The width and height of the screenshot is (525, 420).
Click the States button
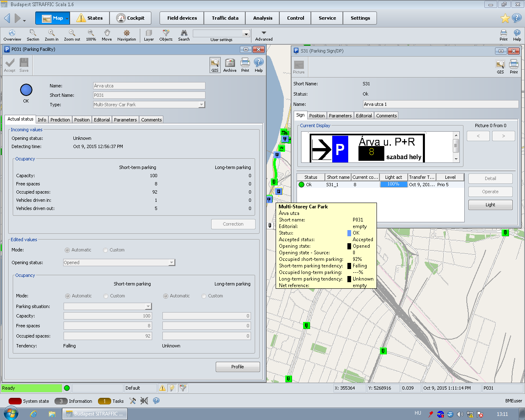90,18
